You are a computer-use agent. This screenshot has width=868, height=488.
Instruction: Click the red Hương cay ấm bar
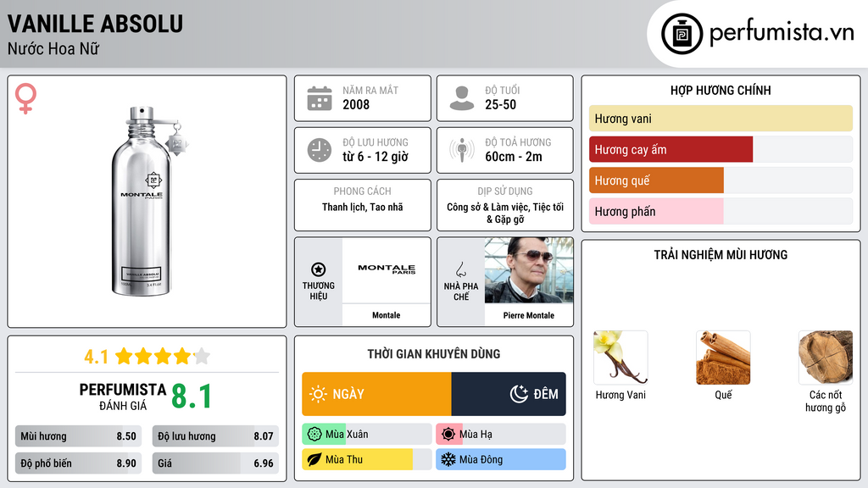(671, 149)
